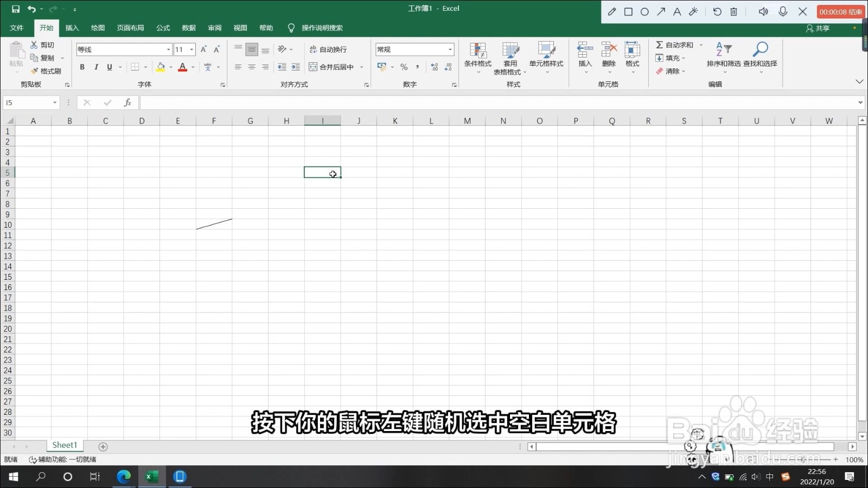Click the Save icon in title bar
Viewport: 868px width, 488px height.
16,9
